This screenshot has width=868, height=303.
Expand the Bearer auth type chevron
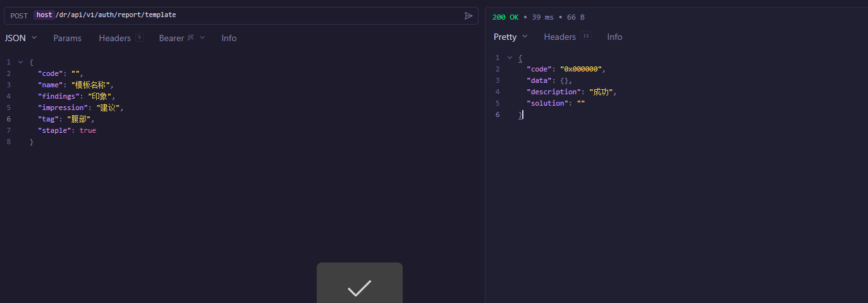pyautogui.click(x=202, y=38)
